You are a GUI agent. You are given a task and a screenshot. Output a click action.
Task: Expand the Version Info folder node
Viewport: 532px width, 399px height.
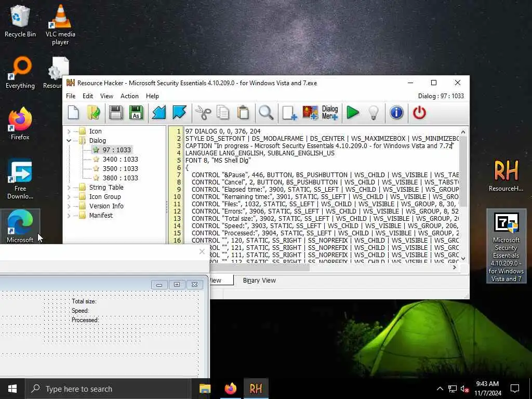tap(69, 206)
